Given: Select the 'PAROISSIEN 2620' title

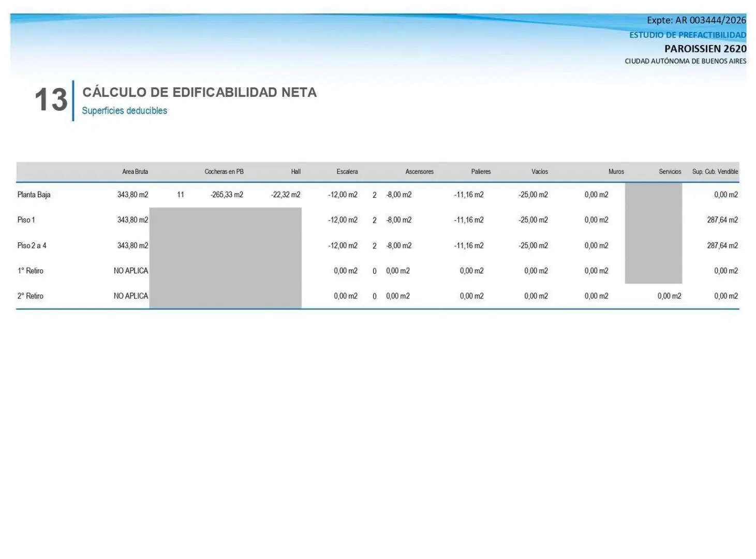Looking at the screenshot, I should pyautogui.click(x=705, y=49).
